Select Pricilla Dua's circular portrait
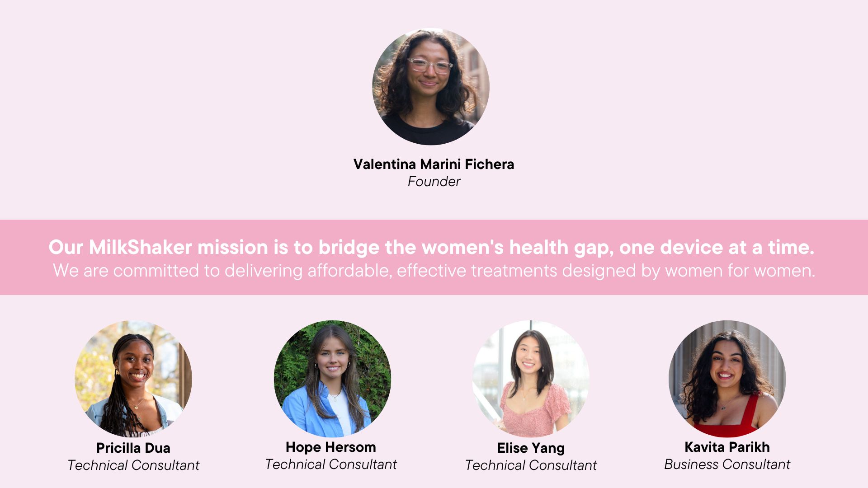The width and height of the screenshot is (868, 488). 133,379
